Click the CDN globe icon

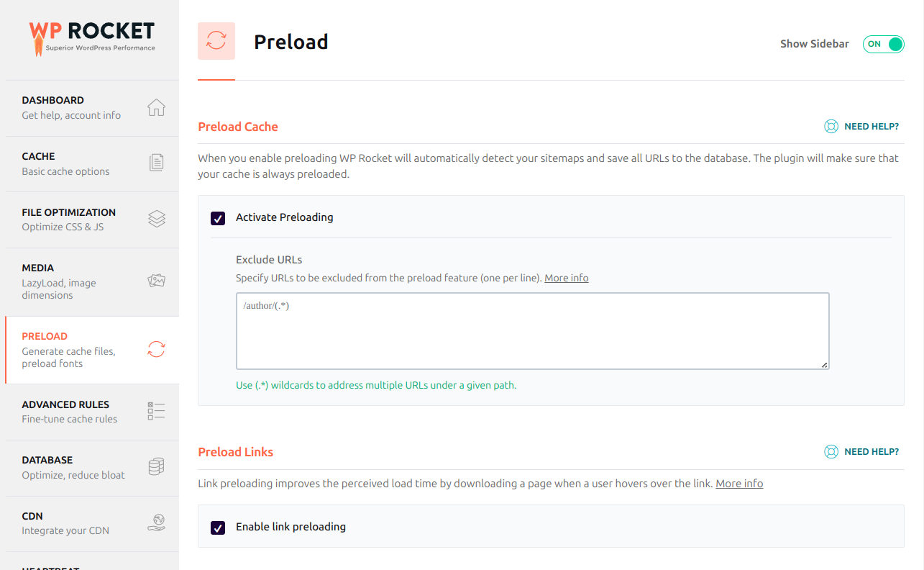point(156,522)
